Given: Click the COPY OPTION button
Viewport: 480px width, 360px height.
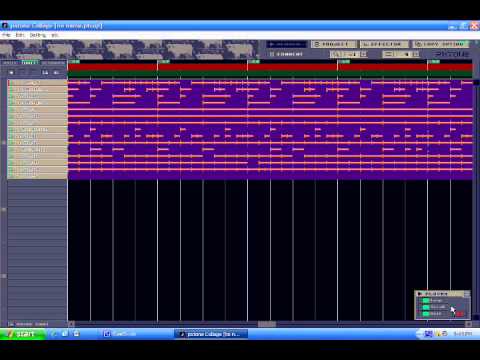Looking at the screenshot, I should click(441, 44).
